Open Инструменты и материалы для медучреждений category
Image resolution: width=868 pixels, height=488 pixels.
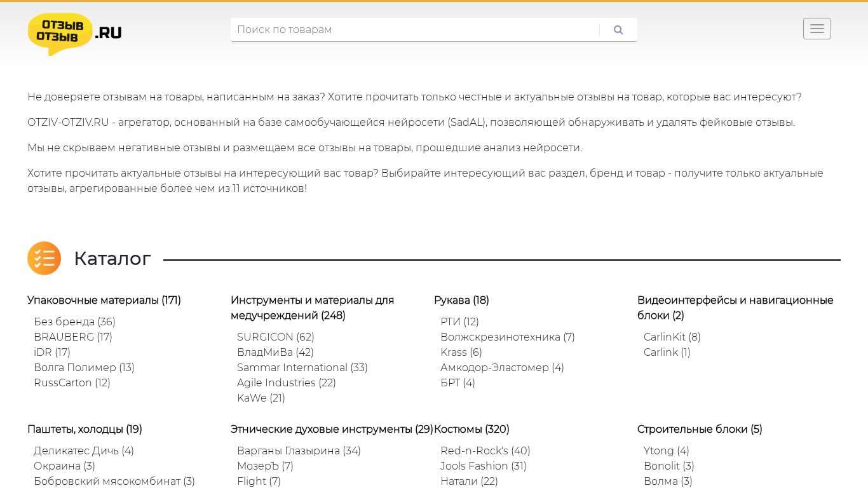(313, 308)
